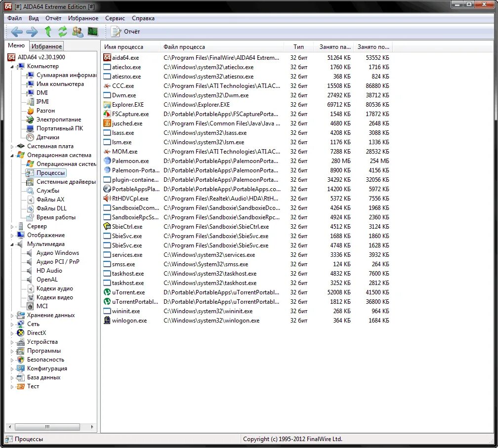
Task: Select the FSCapture.exe process icon
Action: [107, 114]
